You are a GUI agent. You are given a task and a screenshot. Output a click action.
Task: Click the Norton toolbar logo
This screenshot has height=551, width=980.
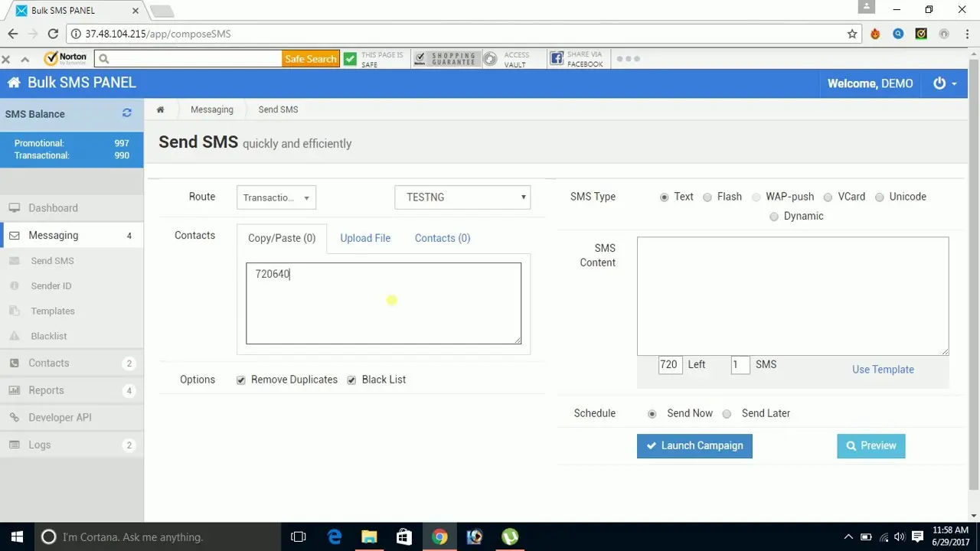(66, 58)
